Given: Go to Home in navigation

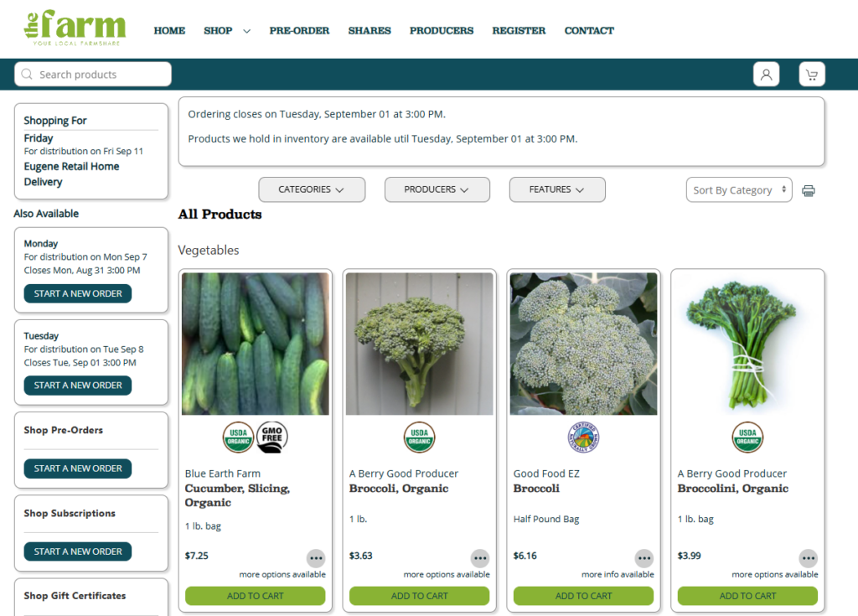Looking at the screenshot, I should point(169,31).
